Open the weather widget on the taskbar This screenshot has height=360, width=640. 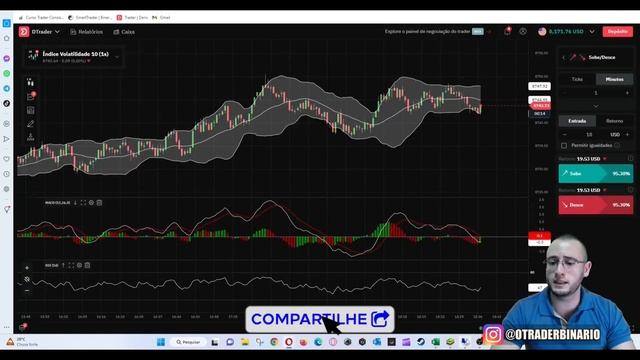coord(22,342)
